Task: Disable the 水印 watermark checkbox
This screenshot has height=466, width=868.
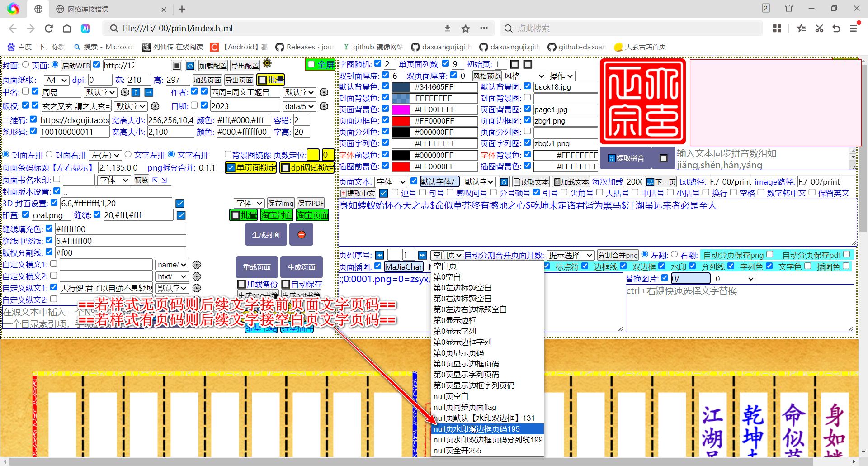Action: (x=693, y=266)
